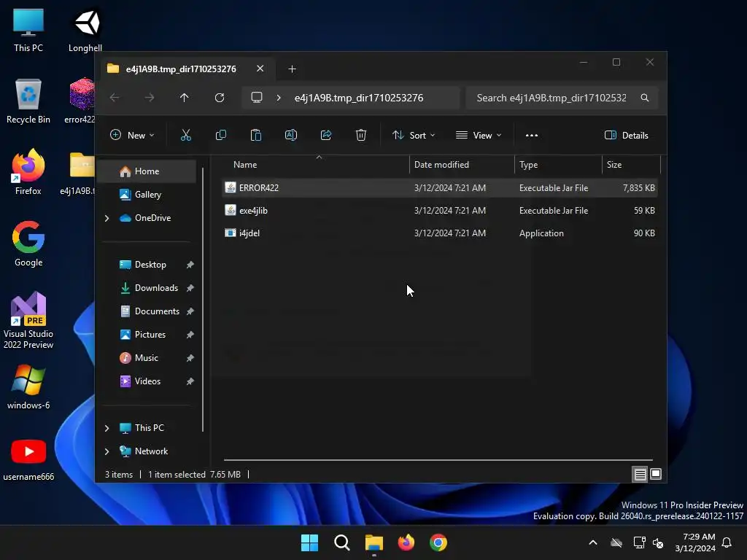
Task: Select the Google desktop icon
Action: coord(28,244)
